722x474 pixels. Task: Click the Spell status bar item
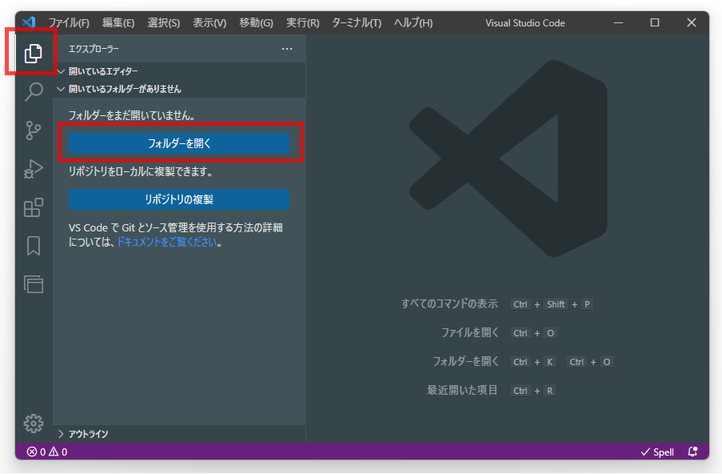click(x=657, y=452)
